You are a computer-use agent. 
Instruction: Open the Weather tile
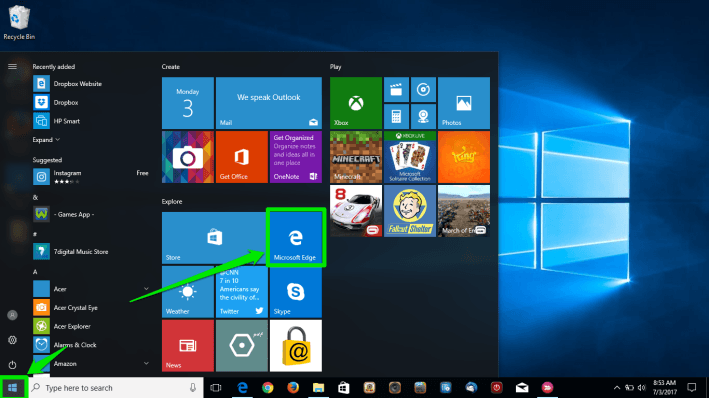[188, 292]
